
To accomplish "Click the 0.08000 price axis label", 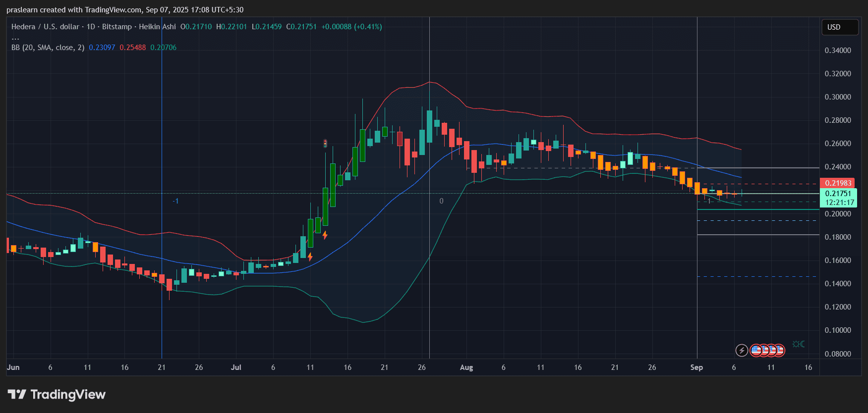I will pos(838,354).
